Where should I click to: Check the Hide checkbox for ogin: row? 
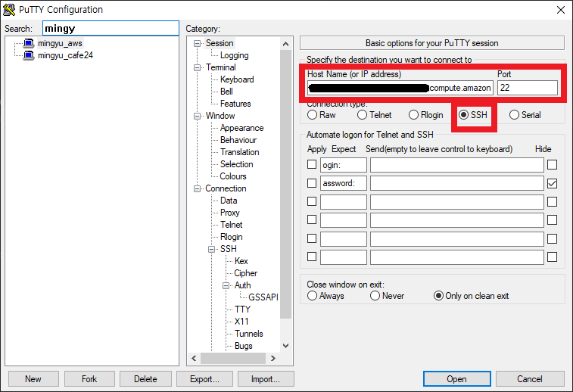point(552,165)
